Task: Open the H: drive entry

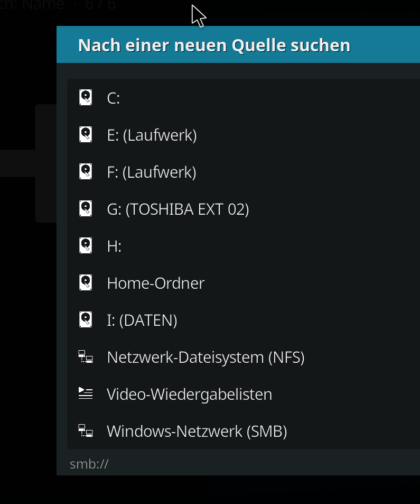Action: pyautogui.click(x=244, y=246)
